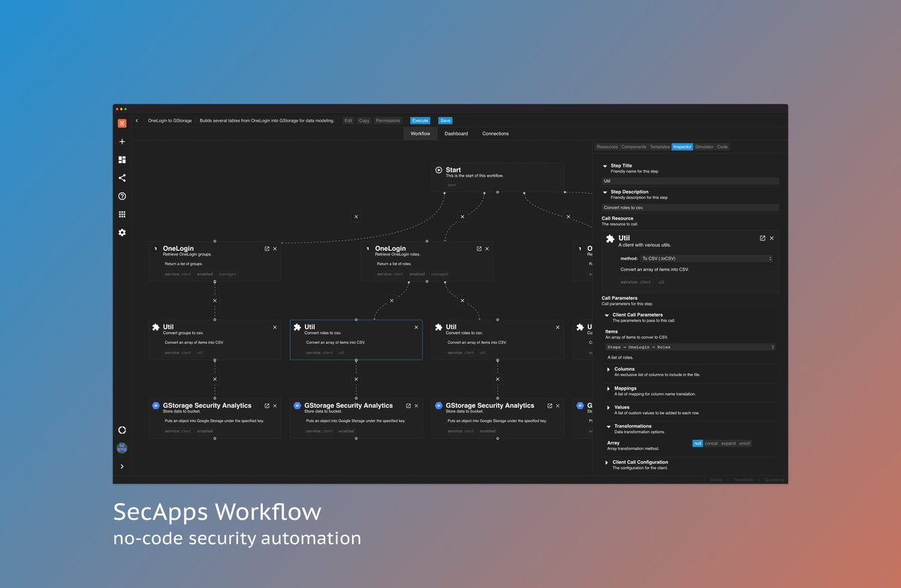Viewport: 901px width, 588px height.
Task: Click the hexagon icon of the first GStorage Security Analytics node
Action: [x=156, y=406]
